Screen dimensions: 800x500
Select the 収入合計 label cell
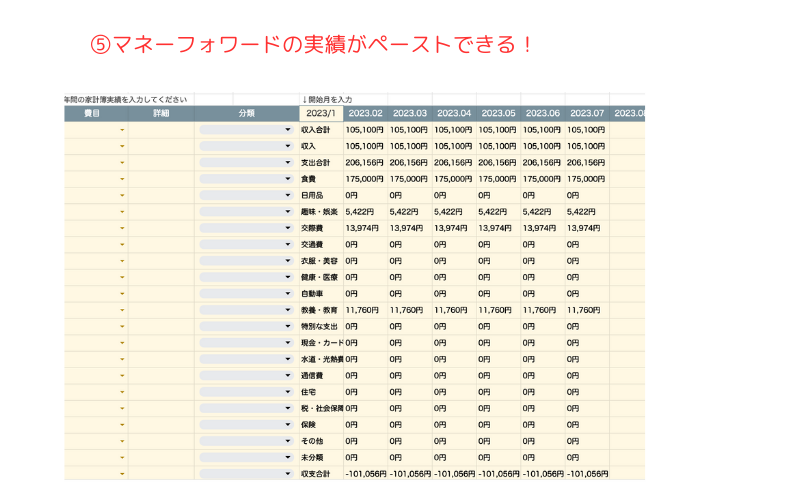tap(321, 130)
